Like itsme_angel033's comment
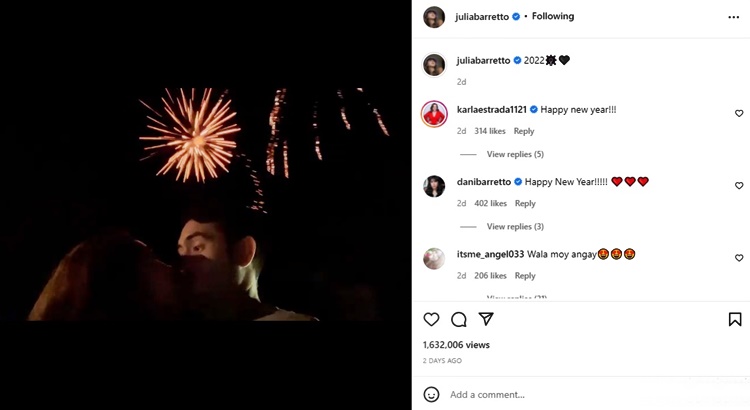 point(739,258)
